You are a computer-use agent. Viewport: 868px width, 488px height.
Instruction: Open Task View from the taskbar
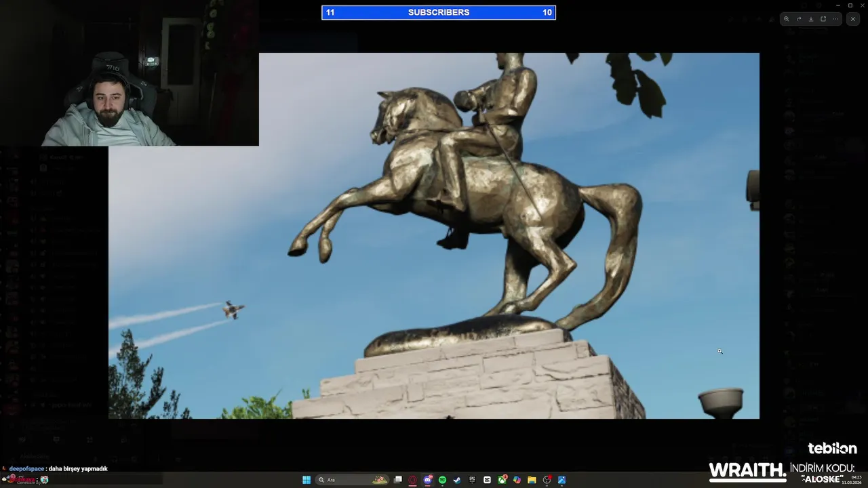(398, 480)
